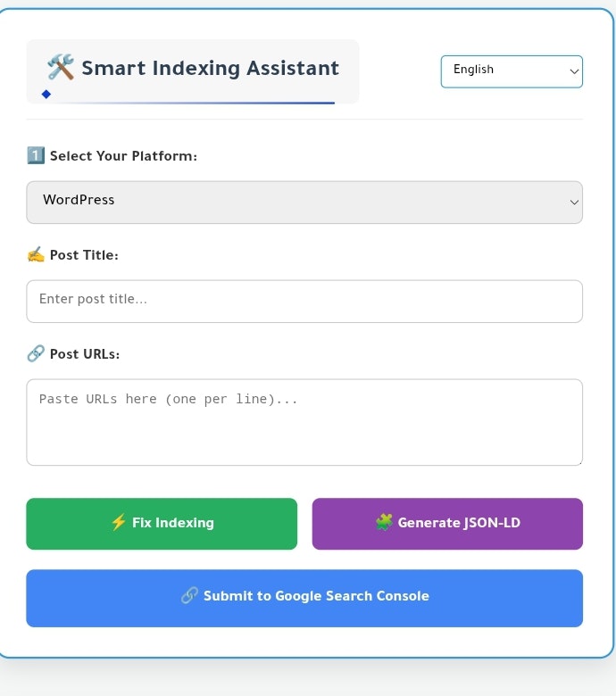Click the chevron arrow of the language selector
This screenshot has width=616, height=696.
tap(574, 72)
